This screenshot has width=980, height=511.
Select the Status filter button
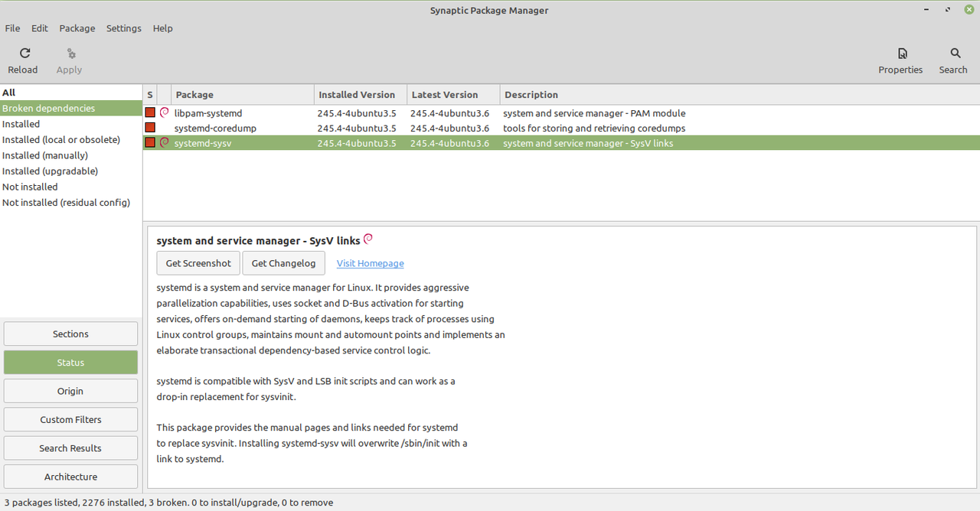coord(70,363)
